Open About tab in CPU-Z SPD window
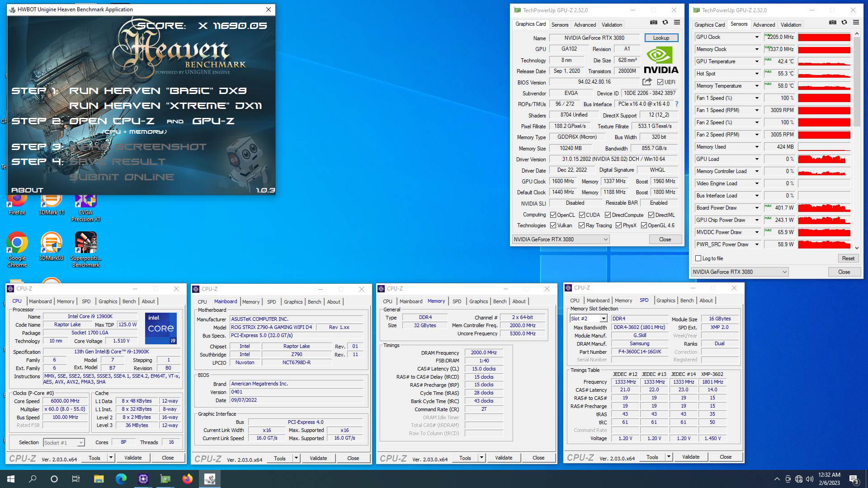 click(x=706, y=300)
